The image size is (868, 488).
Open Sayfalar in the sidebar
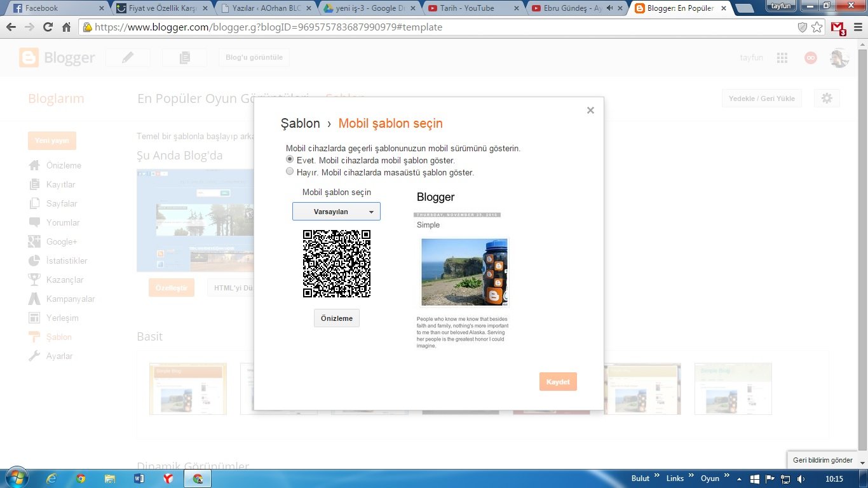[x=62, y=203]
